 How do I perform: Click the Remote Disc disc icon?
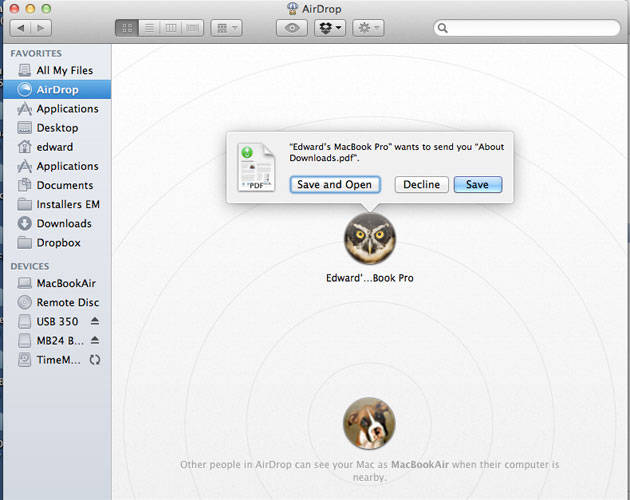(x=25, y=302)
